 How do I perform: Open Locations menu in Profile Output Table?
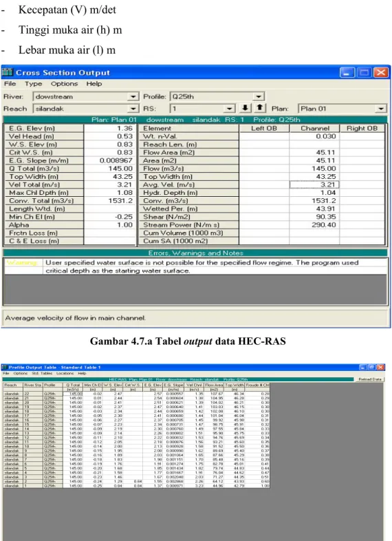point(65,373)
